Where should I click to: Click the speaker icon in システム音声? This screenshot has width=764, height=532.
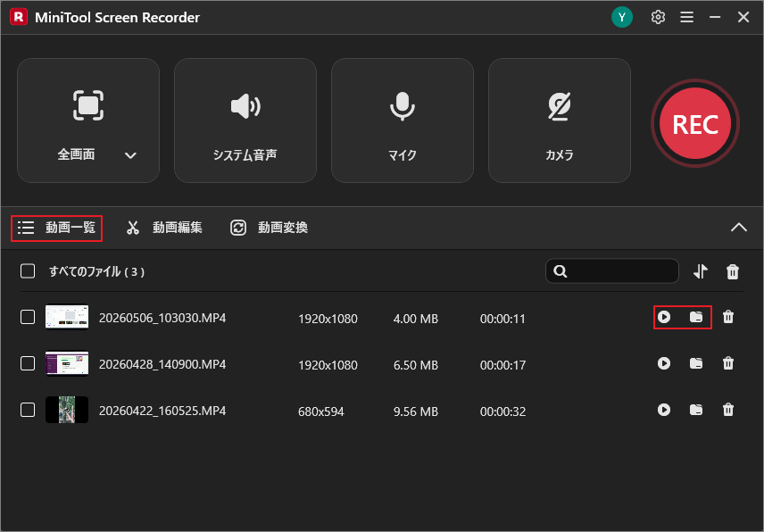245,105
